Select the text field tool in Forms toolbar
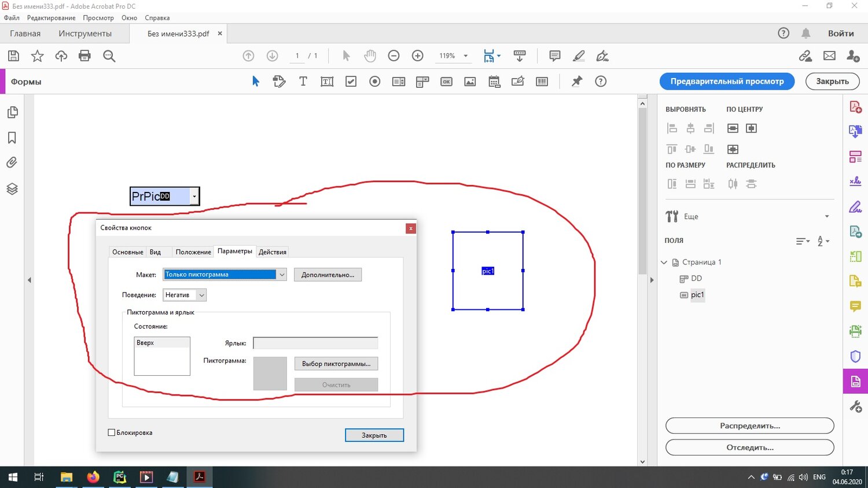The width and height of the screenshot is (868, 488). 327,82
